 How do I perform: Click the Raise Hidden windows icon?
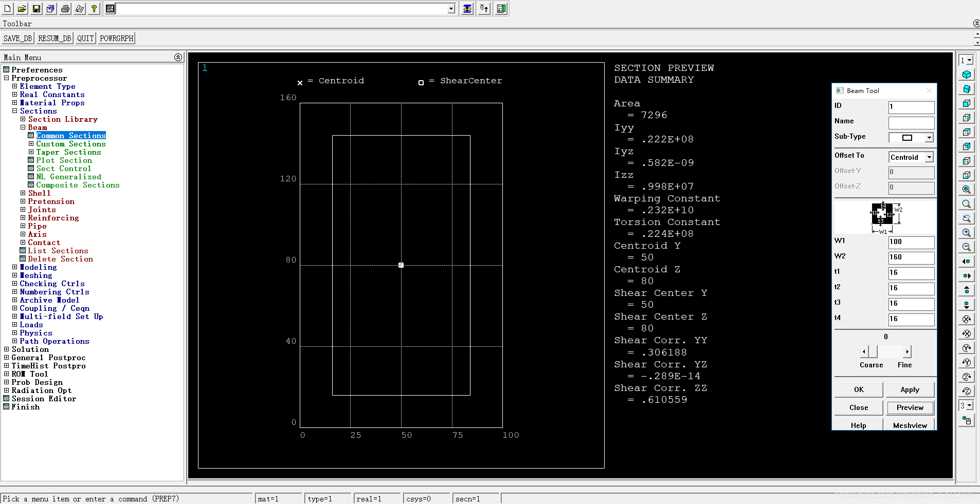(x=467, y=8)
